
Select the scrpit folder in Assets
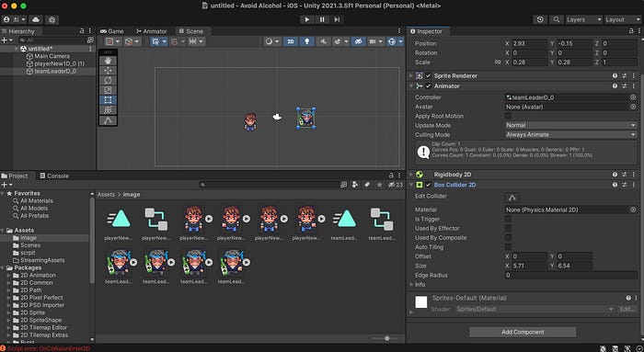[28, 253]
